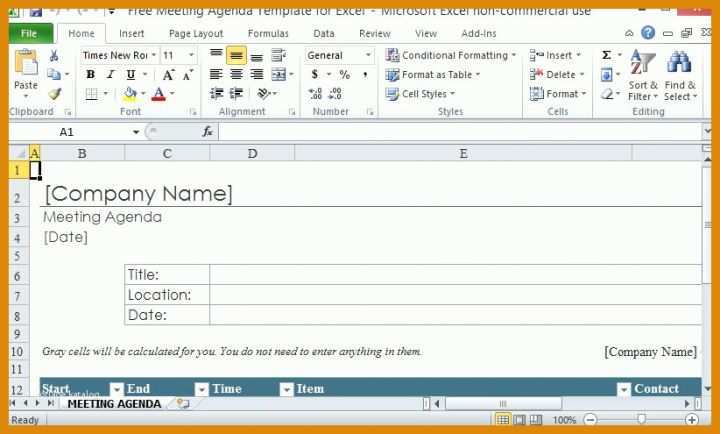Decrease font size with Shrink Font icon
Viewport: 720px width, 434px height.
188,74
